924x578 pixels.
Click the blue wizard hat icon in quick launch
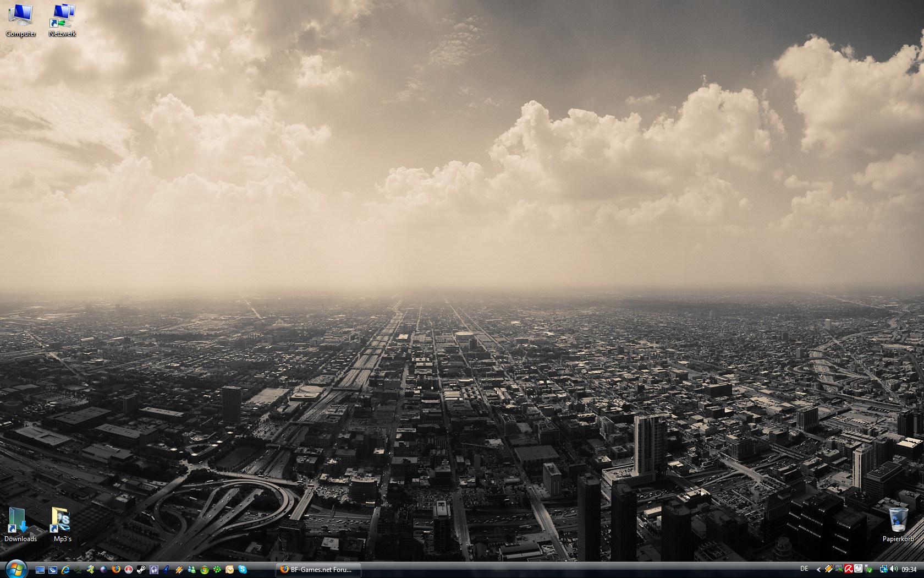click(x=167, y=570)
